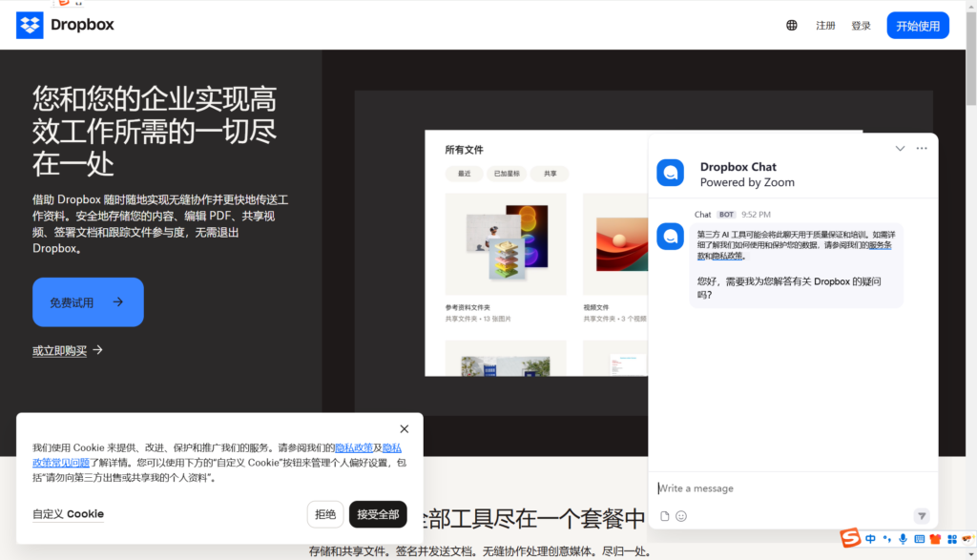The image size is (977, 560).
Task: Open 自定义 Cookie settings
Action: point(68,513)
